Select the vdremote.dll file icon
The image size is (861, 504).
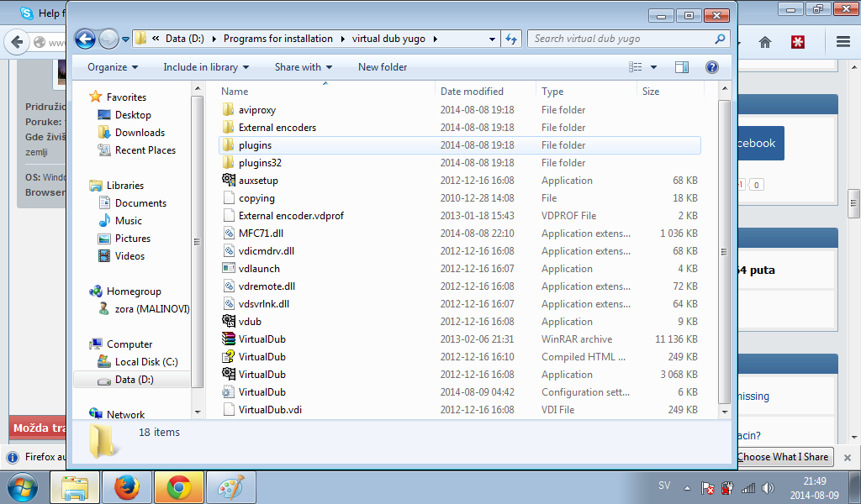(229, 286)
